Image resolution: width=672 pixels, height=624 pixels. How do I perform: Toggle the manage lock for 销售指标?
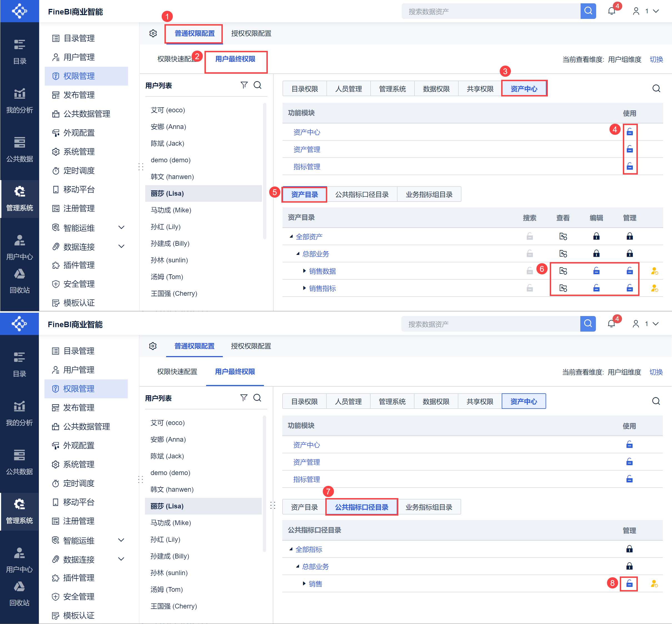(629, 288)
